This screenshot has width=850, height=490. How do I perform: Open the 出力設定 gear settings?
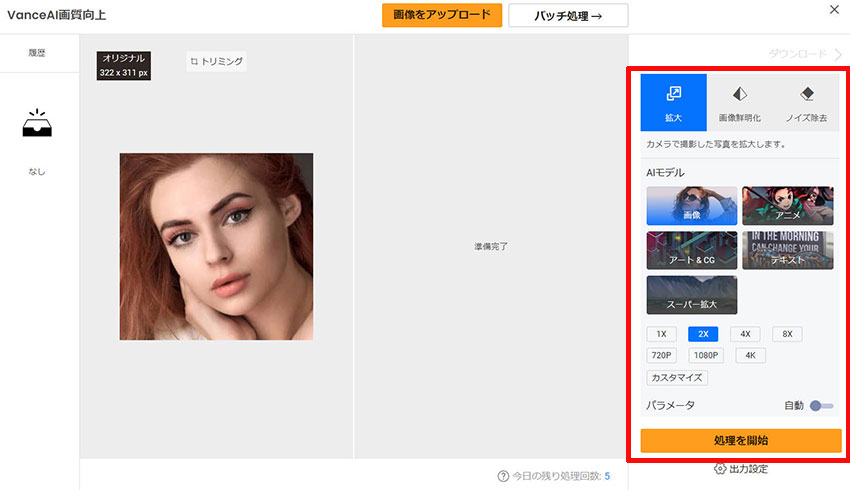point(720,469)
